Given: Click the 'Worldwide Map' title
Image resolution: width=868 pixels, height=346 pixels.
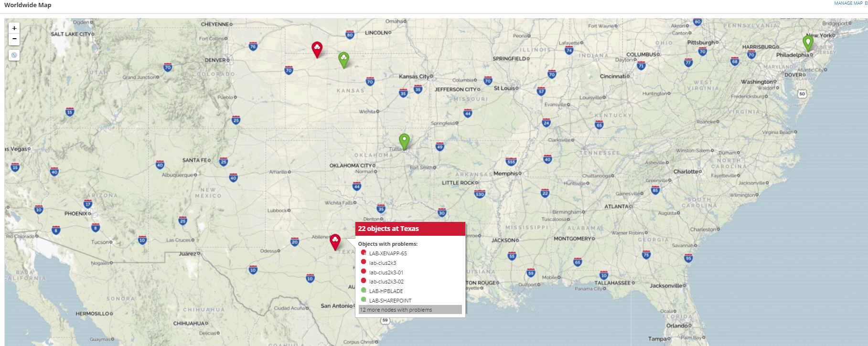Looking at the screenshot, I should click(x=28, y=5).
